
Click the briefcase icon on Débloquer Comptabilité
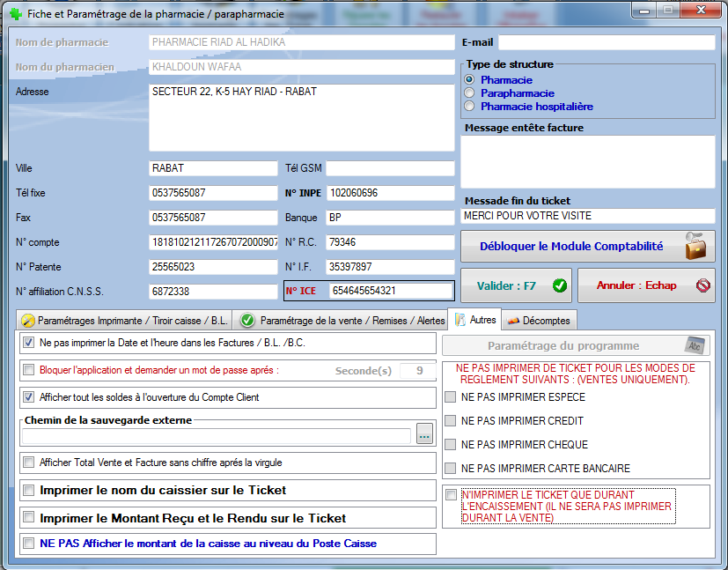click(695, 247)
